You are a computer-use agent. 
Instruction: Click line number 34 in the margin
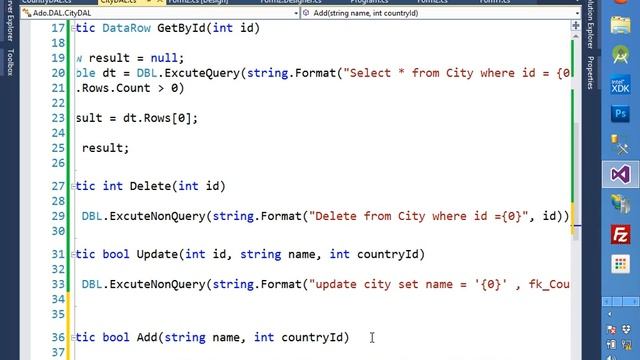click(58, 300)
